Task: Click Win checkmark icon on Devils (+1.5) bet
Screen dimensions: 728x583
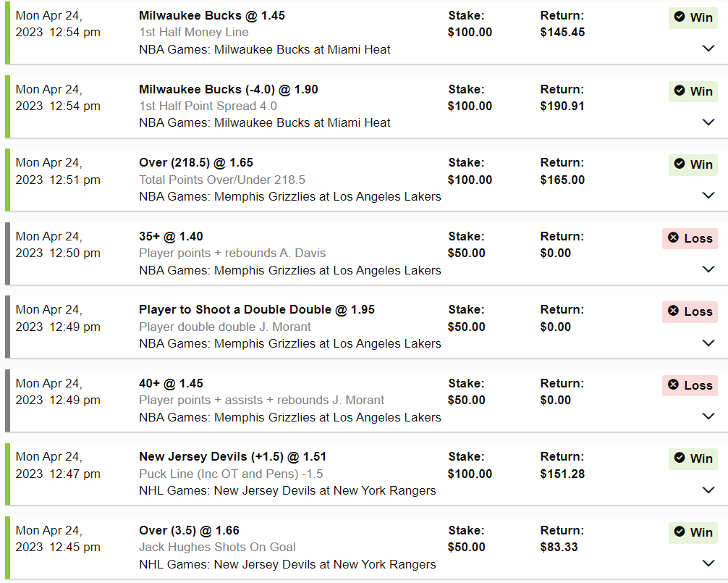Action: point(680,458)
